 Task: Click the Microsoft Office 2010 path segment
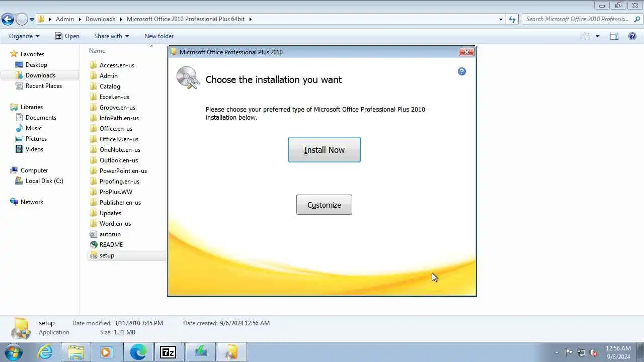(186, 19)
